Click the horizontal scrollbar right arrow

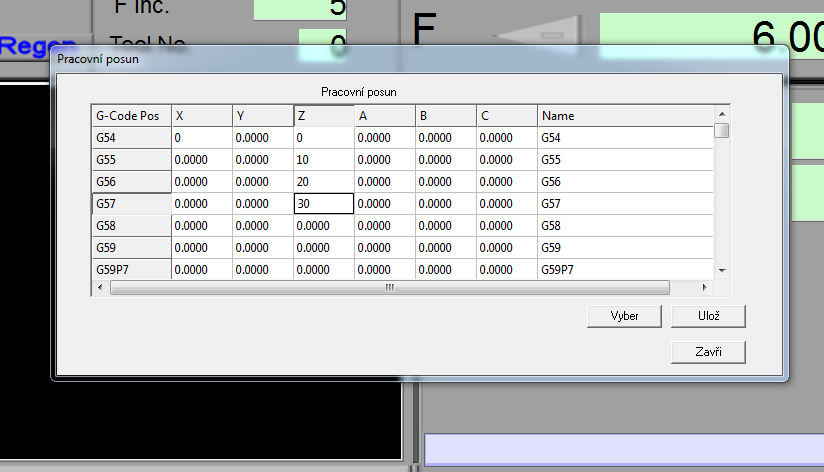(706, 287)
